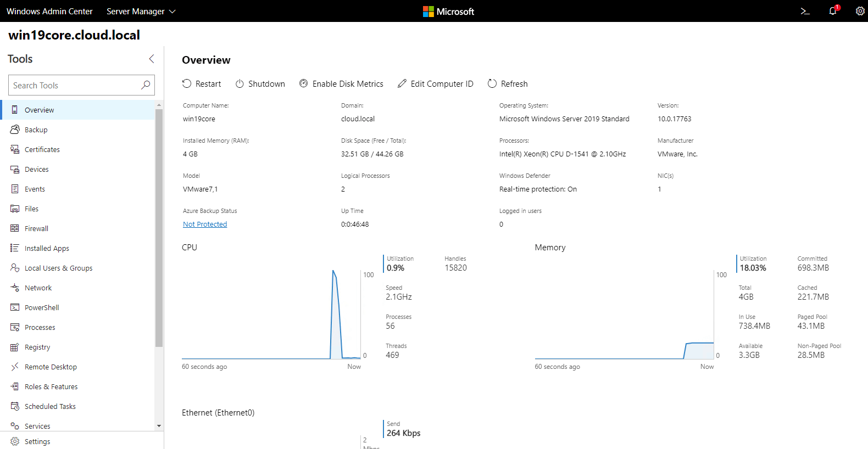Open PowerShell from tools list

pos(78,307)
